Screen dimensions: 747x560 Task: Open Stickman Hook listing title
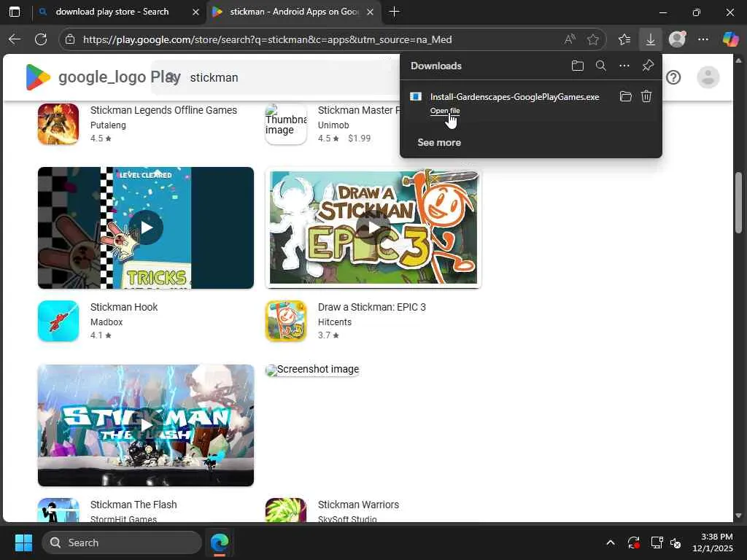(124, 307)
